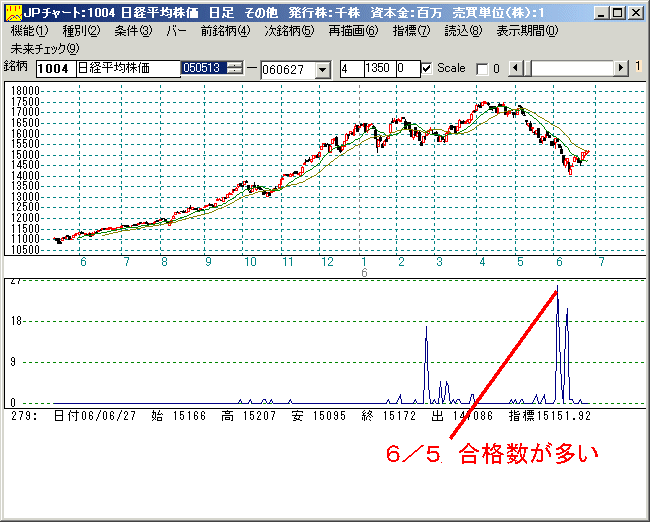Redraw the chart with 再描画
650x522 pixels.
(x=353, y=31)
